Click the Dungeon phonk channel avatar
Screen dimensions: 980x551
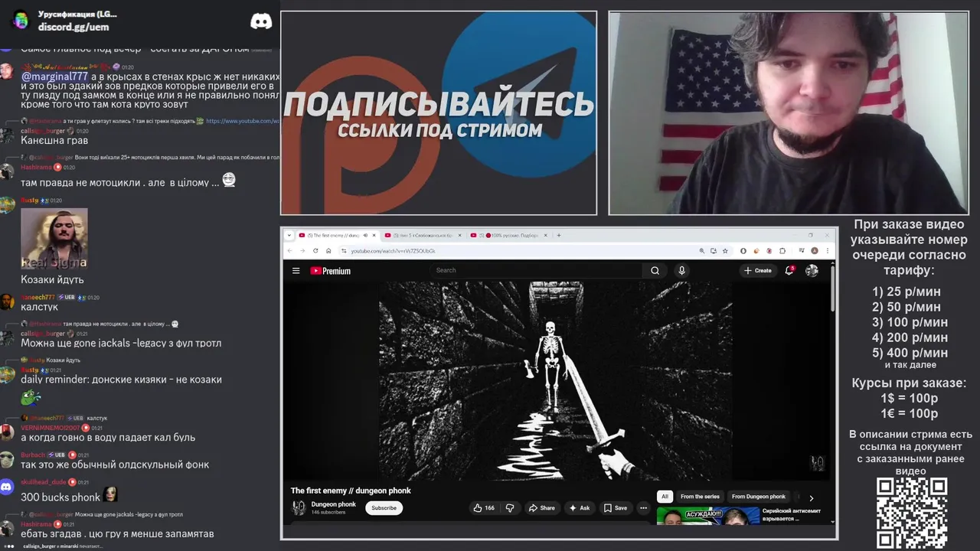[299, 507]
